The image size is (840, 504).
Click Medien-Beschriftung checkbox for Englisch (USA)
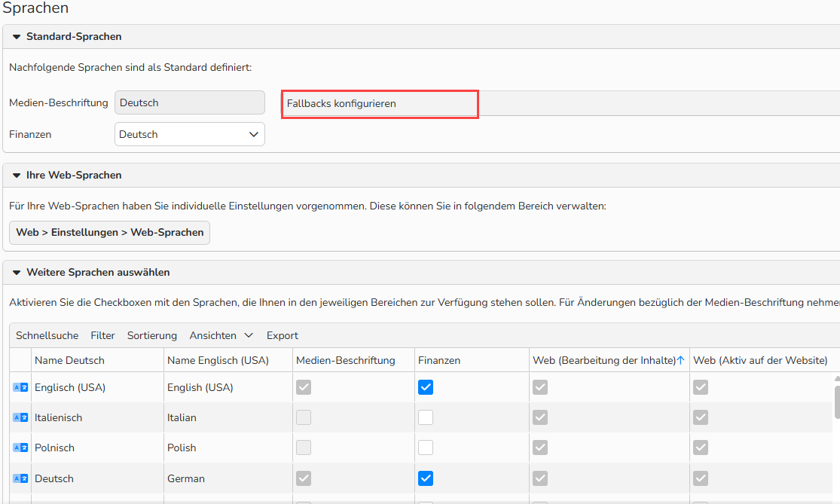[x=304, y=387]
